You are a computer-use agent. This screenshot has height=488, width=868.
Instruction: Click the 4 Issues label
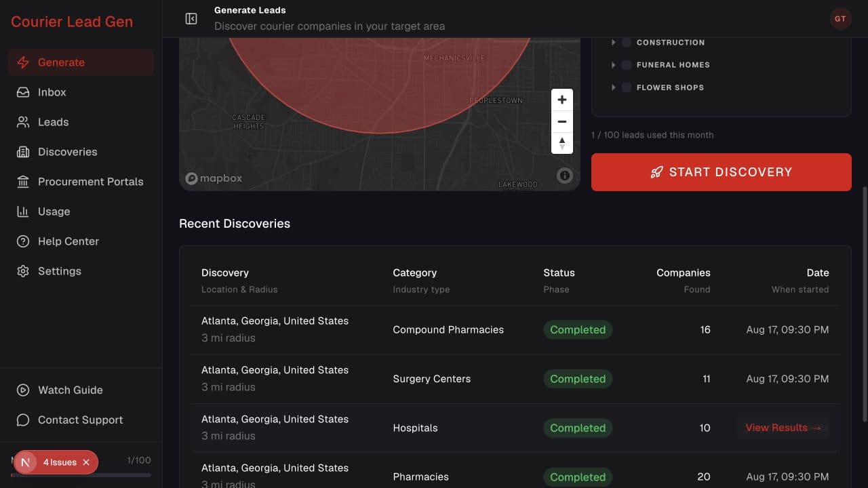click(x=60, y=462)
